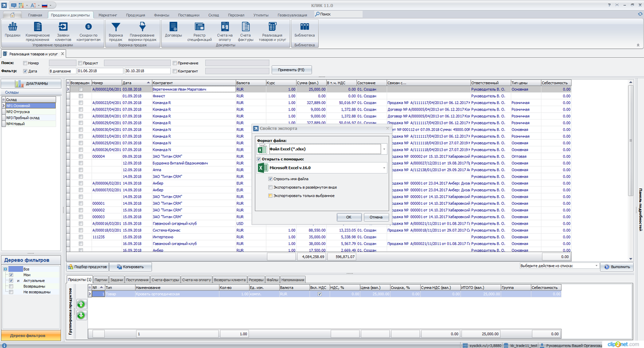Uncheck Мои in filter tree

(x=11, y=275)
